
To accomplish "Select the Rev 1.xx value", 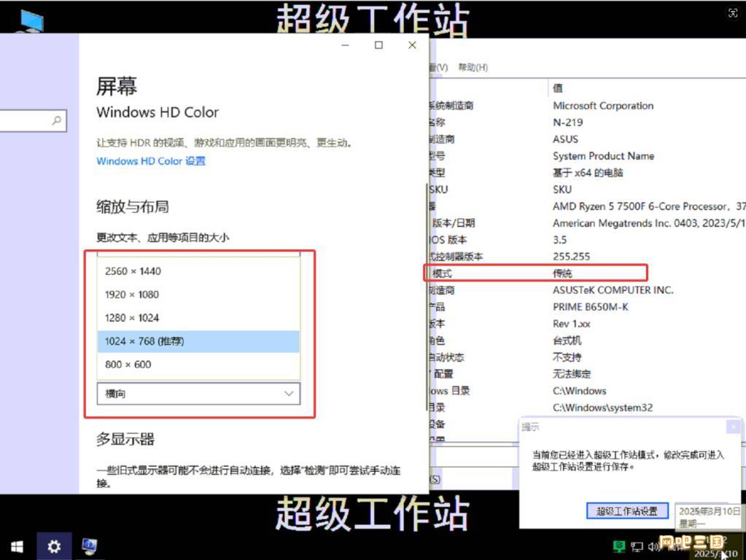I will pos(572,324).
